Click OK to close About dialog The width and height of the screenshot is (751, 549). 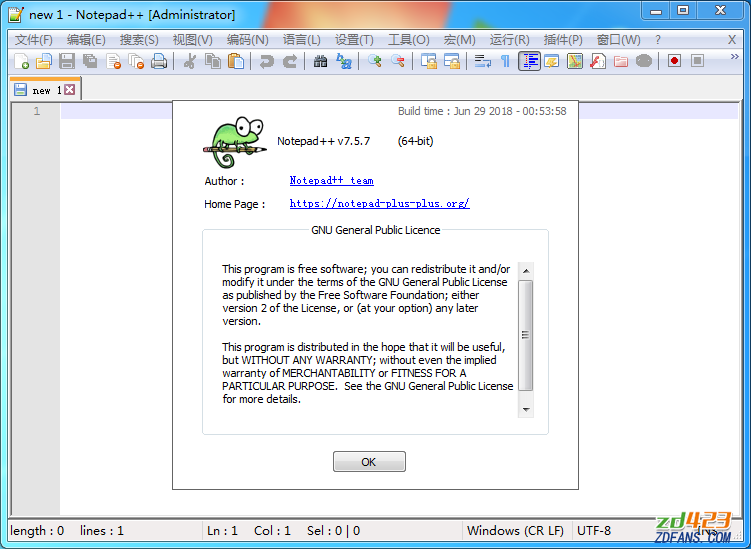(369, 461)
